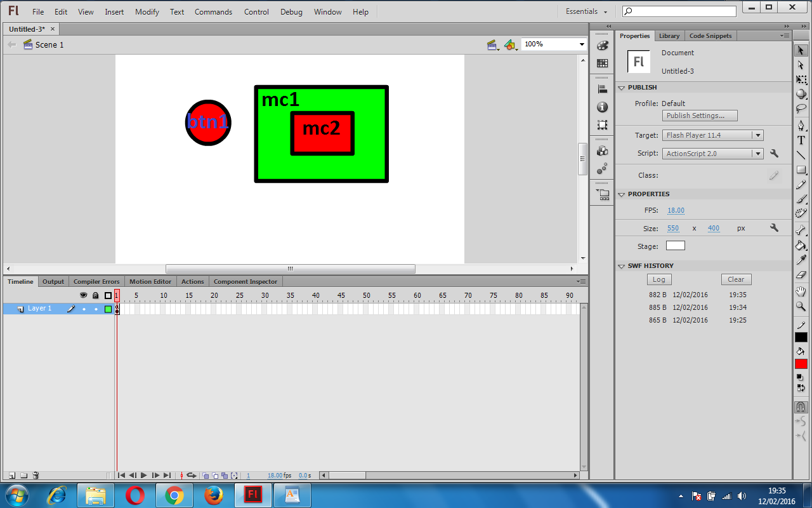Delete layer using the trash icon
The width and height of the screenshot is (812, 508).
(x=36, y=475)
